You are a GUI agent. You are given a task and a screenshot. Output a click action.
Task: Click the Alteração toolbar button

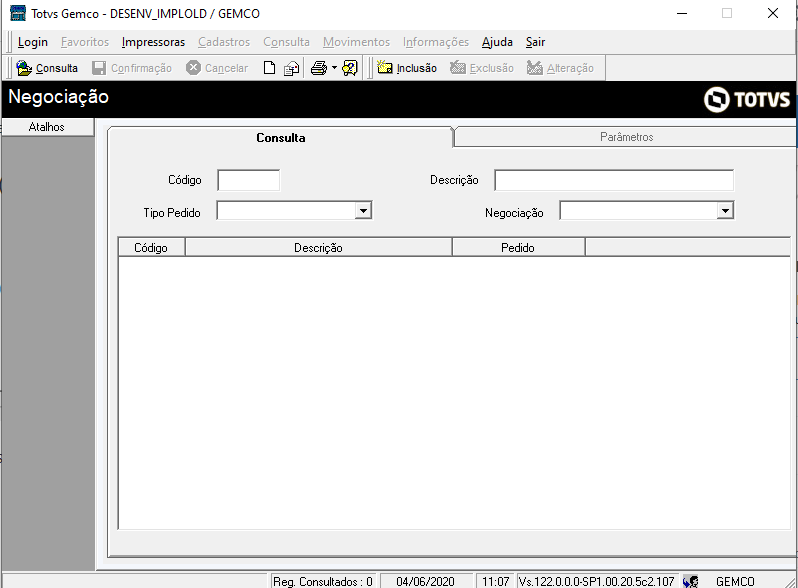(560, 68)
